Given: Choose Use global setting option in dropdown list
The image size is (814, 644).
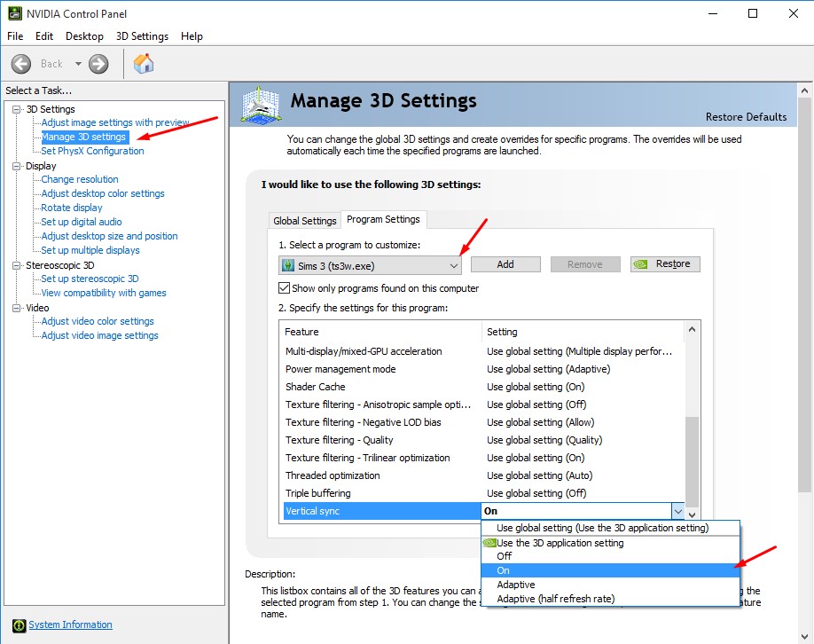Looking at the screenshot, I should 610,528.
